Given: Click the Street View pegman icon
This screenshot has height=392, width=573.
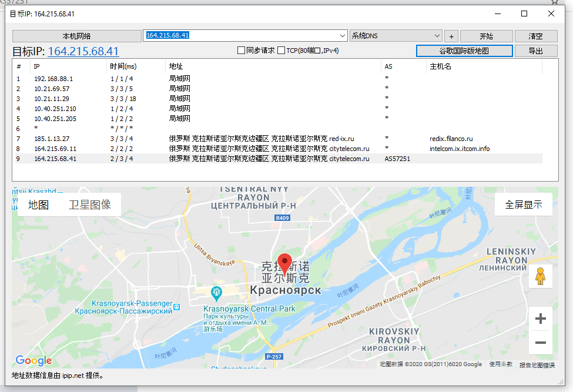Looking at the screenshot, I should 540,276.
